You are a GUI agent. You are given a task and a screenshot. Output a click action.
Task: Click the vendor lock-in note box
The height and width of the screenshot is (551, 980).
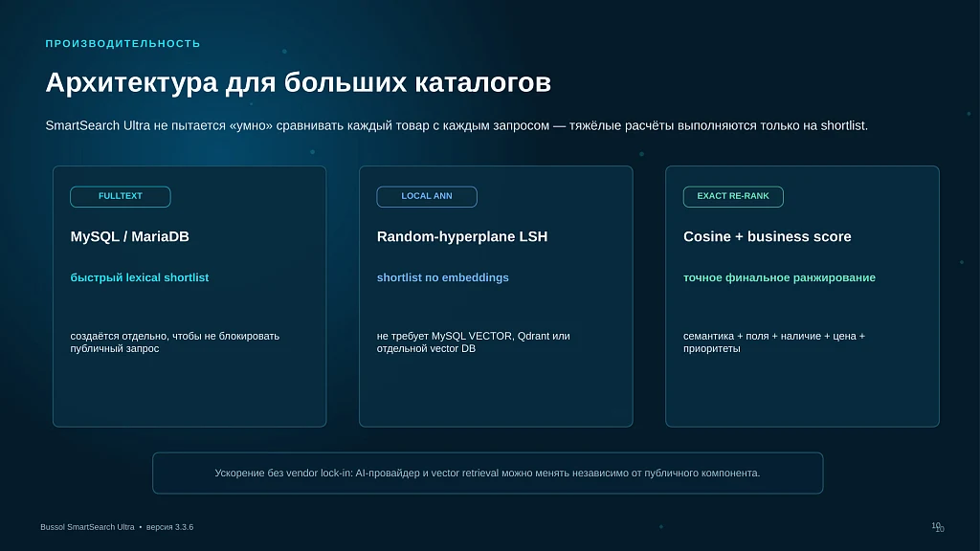tap(487, 473)
